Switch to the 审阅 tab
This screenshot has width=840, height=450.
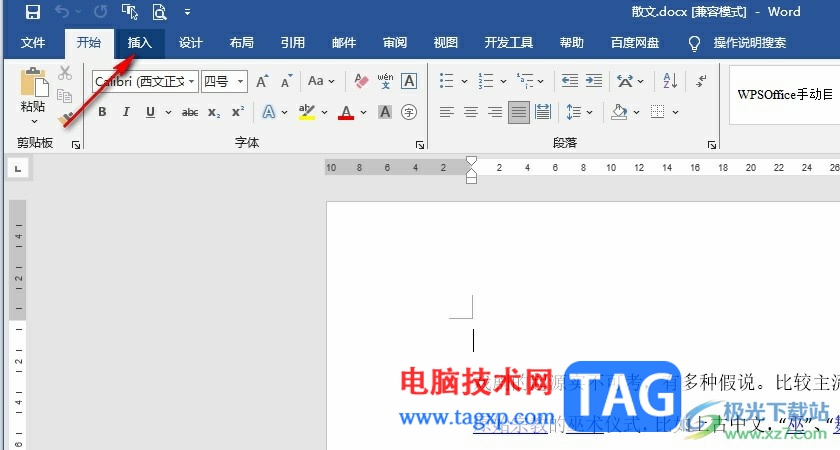[395, 43]
